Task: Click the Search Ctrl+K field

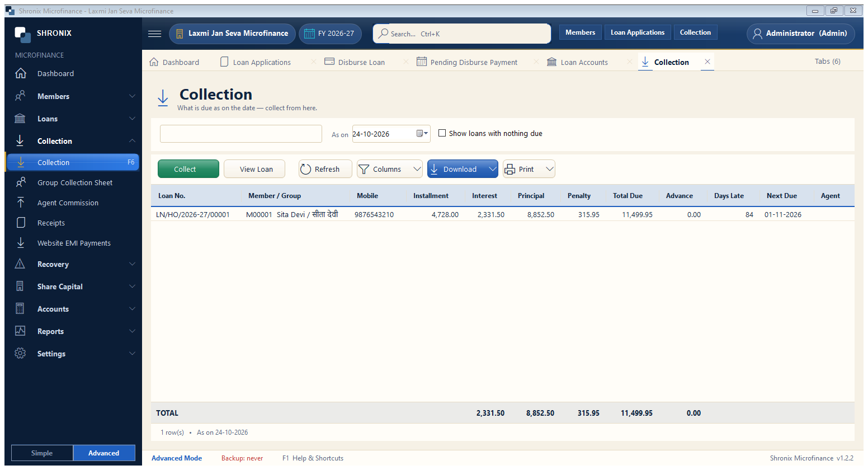Action: 462,34
